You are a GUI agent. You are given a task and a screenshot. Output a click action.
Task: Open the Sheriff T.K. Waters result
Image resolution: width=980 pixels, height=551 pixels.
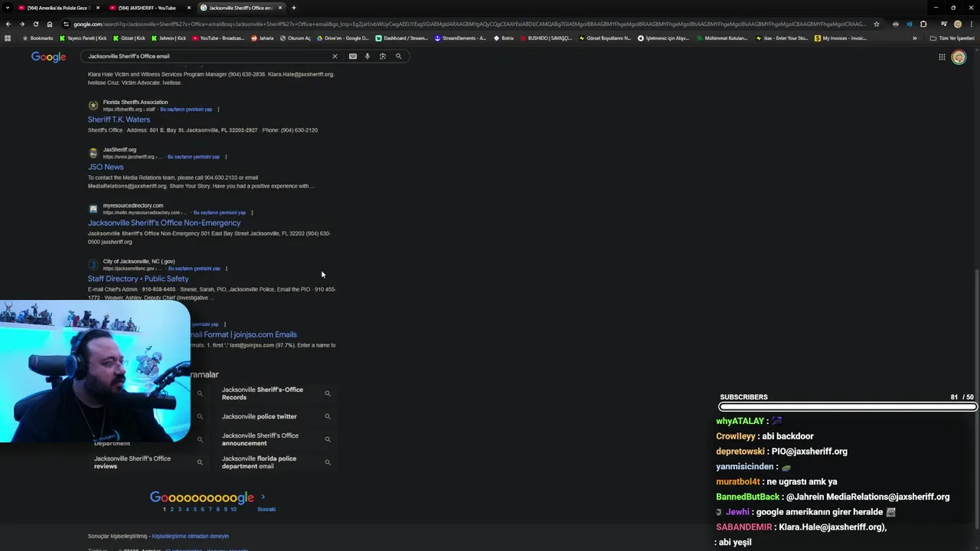click(x=119, y=119)
